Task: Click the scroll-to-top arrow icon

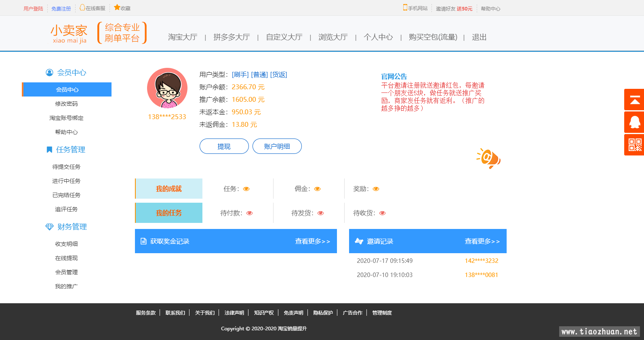Action: coord(634,100)
